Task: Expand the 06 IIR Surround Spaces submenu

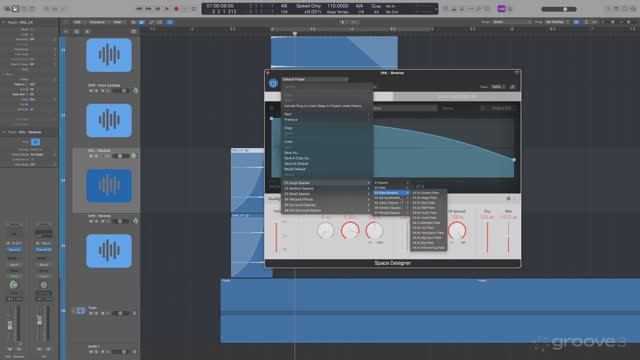Action: click(x=327, y=210)
